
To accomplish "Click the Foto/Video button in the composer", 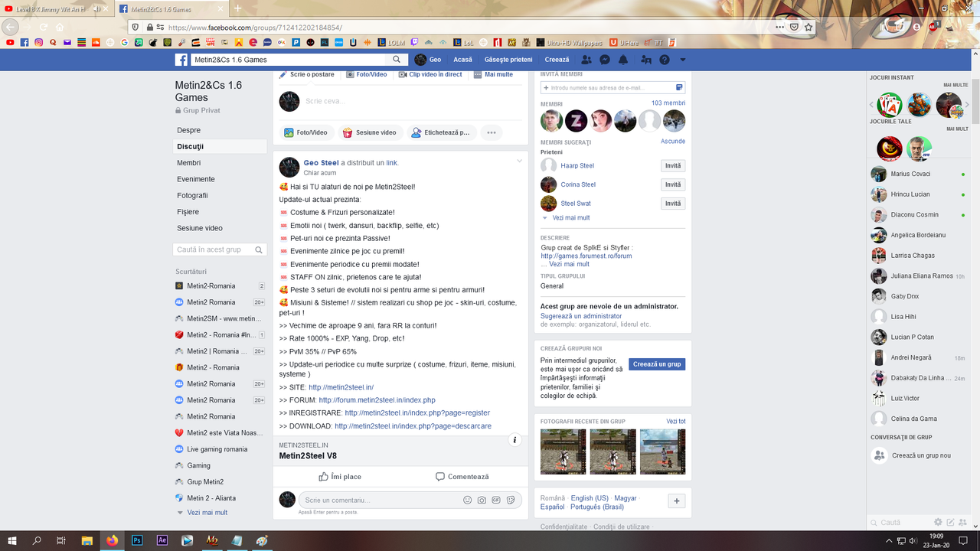I will tap(305, 132).
